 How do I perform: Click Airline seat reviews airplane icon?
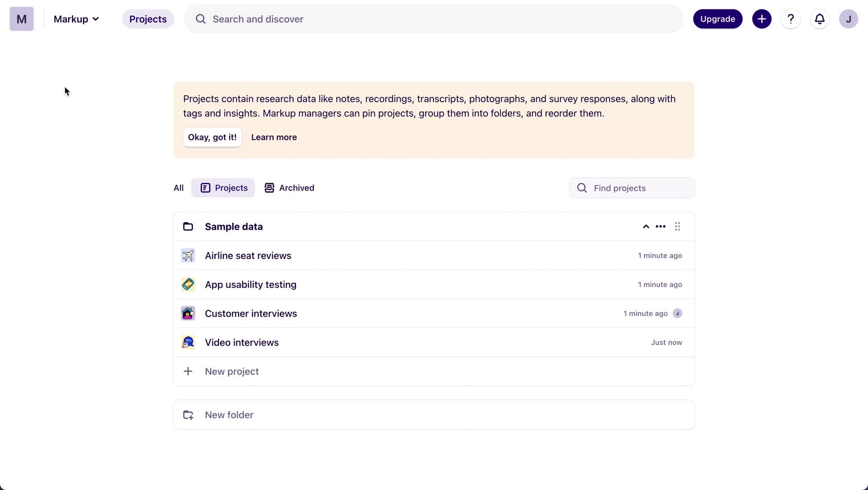click(188, 256)
